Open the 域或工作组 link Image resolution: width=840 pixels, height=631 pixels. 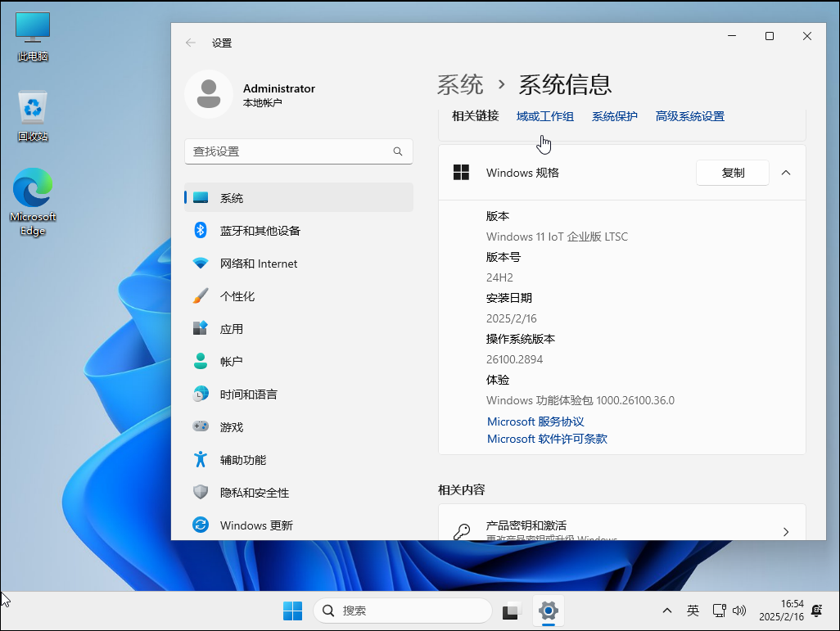(x=544, y=116)
